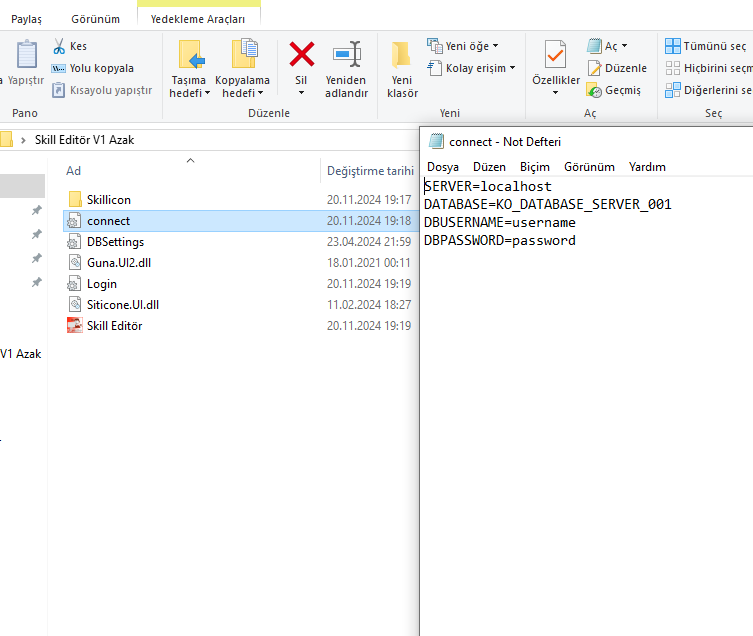This screenshot has width=753, height=636.
Task: Open the Yeni öğe dropdown
Action: 464,46
